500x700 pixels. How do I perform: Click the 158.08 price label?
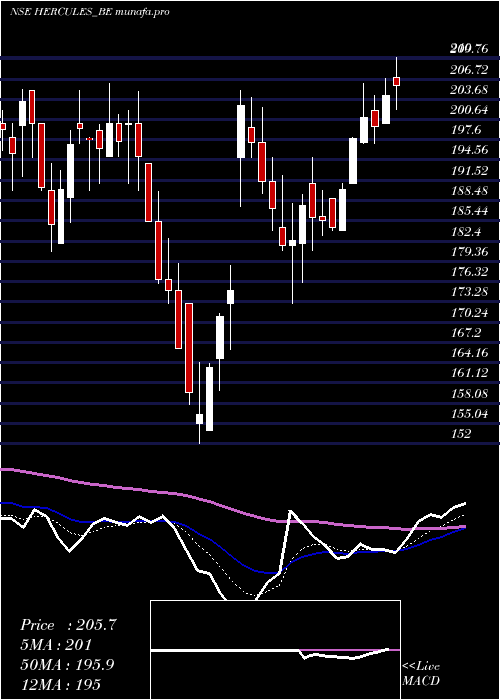coord(469,393)
